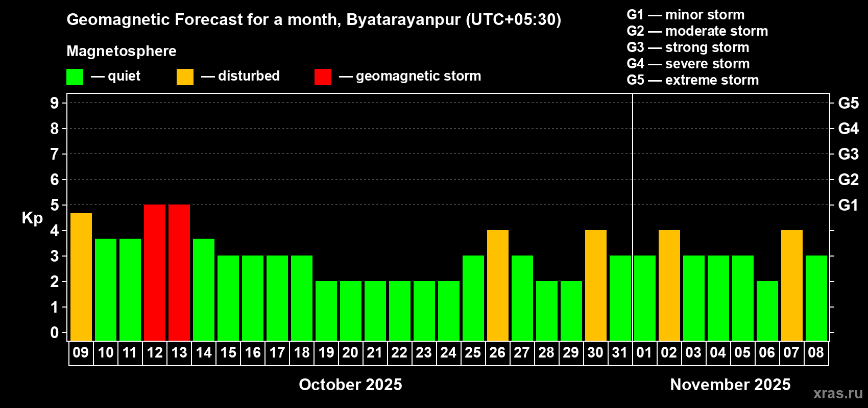Screen dimensions: 868x408
Task: Select date cell 01 on the date axis
Action: point(645,353)
